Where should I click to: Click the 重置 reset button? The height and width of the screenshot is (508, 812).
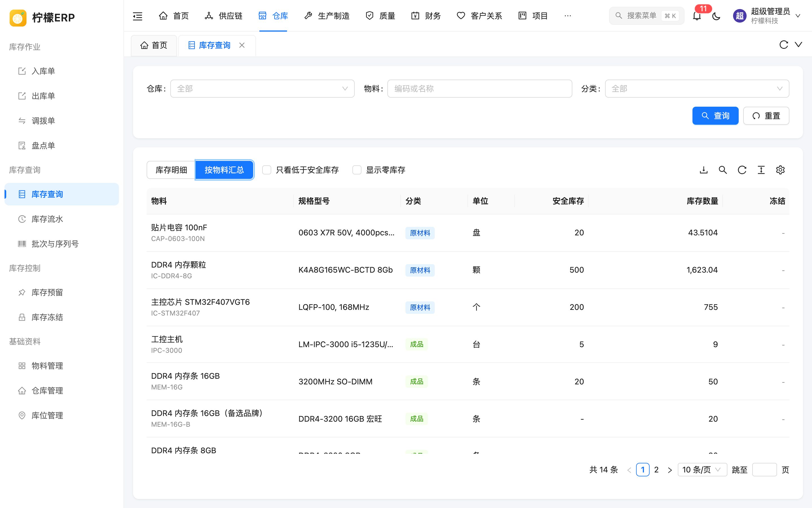pos(766,116)
